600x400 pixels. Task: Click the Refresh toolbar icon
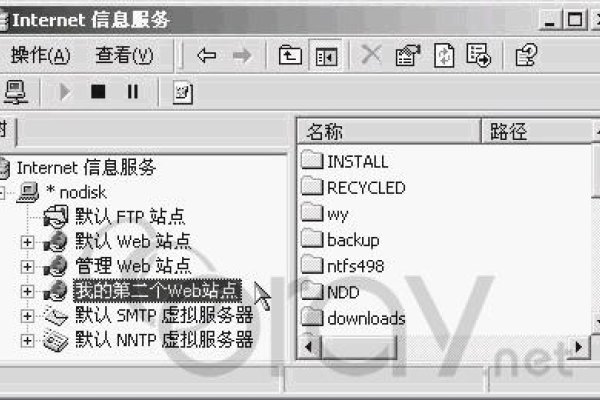pyautogui.click(x=444, y=56)
